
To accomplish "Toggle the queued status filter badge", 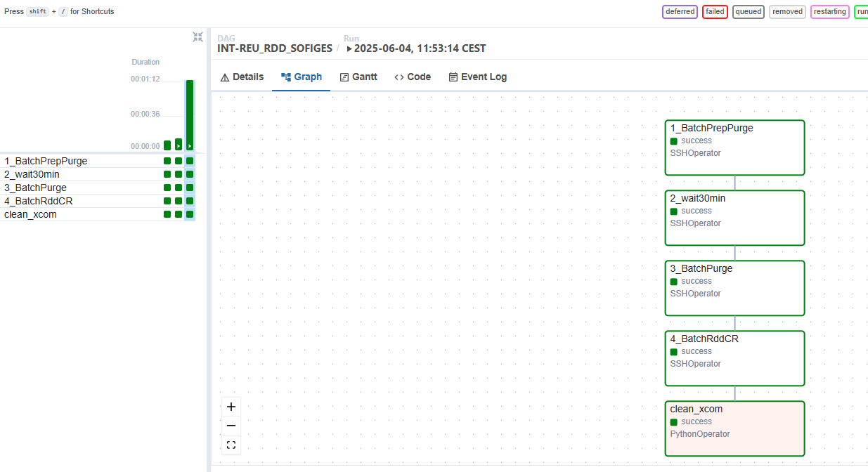I will coord(749,11).
